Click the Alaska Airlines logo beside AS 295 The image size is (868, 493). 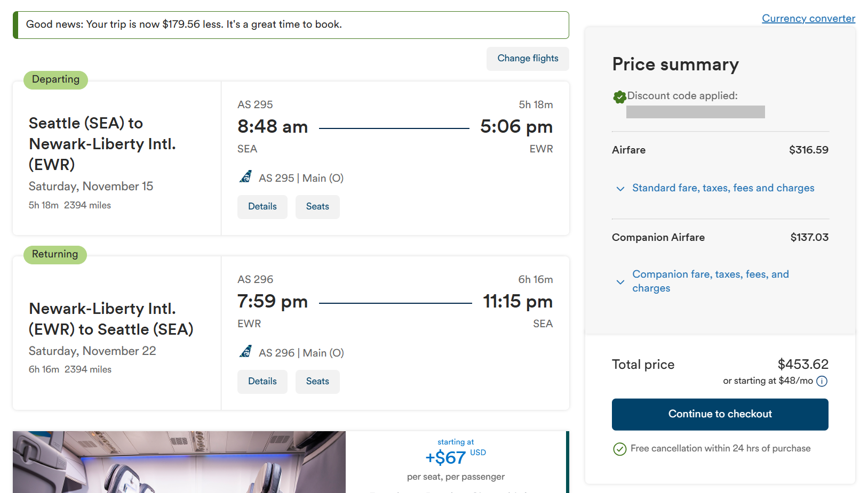(245, 176)
